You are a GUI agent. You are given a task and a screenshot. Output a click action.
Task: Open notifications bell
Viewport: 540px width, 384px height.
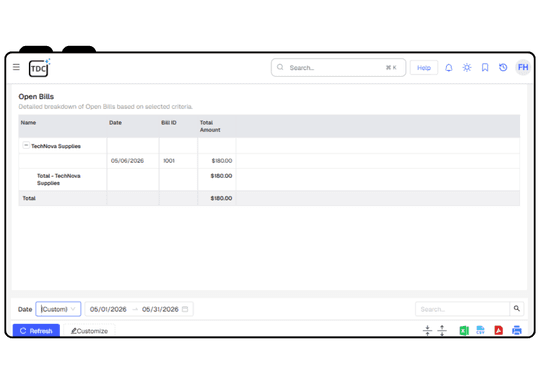[x=448, y=68]
